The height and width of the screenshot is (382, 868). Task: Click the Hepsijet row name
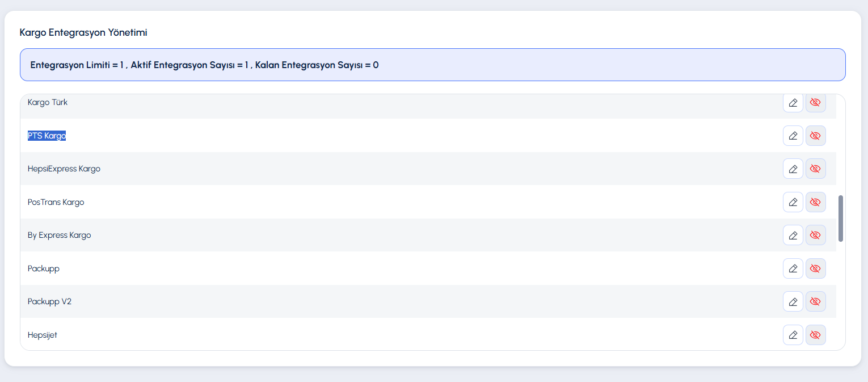pyautogui.click(x=43, y=335)
